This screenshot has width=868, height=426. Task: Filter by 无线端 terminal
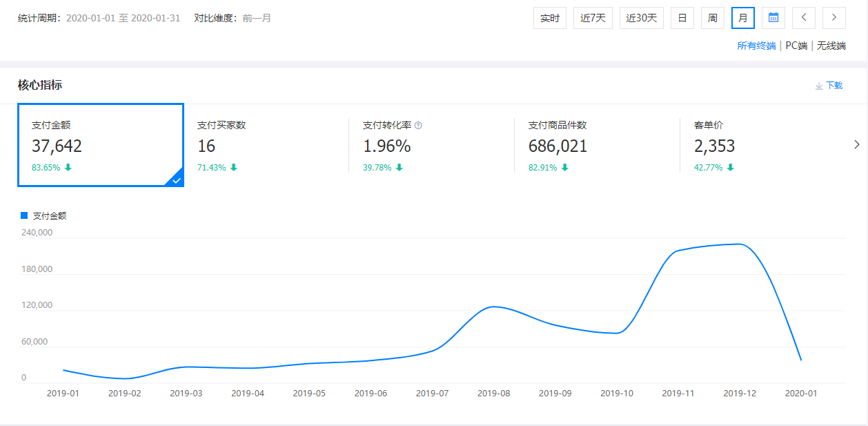click(x=831, y=46)
